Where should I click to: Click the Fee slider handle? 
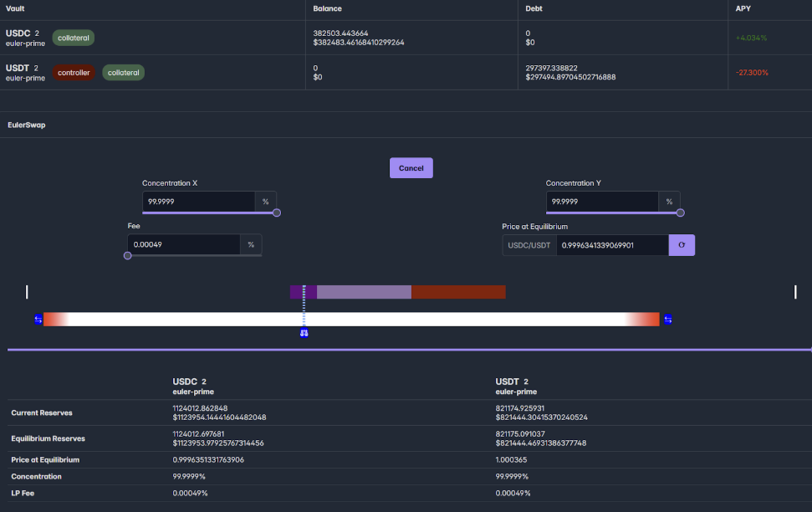point(128,255)
